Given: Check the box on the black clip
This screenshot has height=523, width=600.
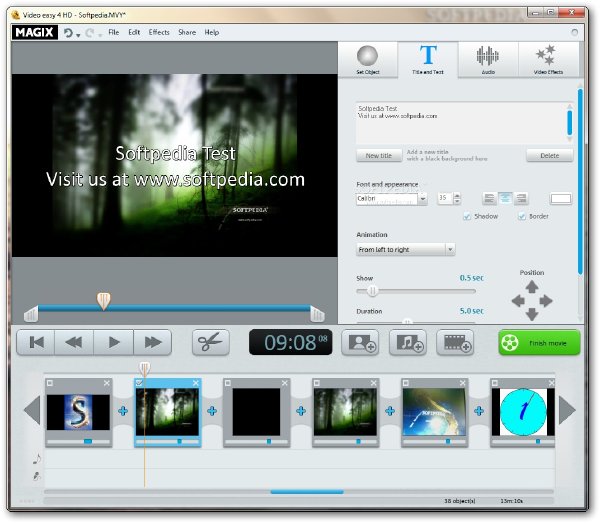Looking at the screenshot, I should (x=228, y=383).
